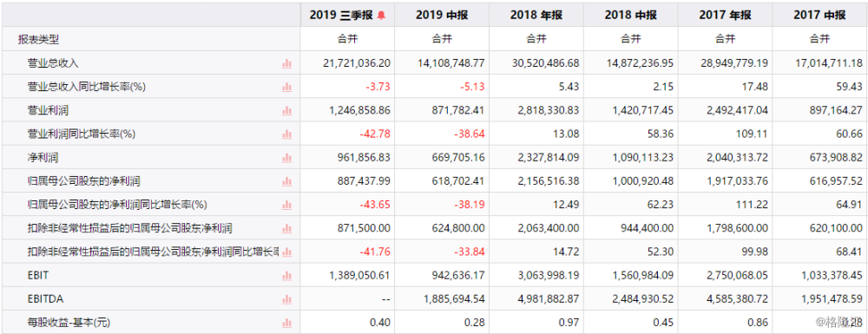This screenshot has height=334, width=868.
Task: Click the 归属母公司股东的净利润同比增长率(%) label
Action: [117, 205]
